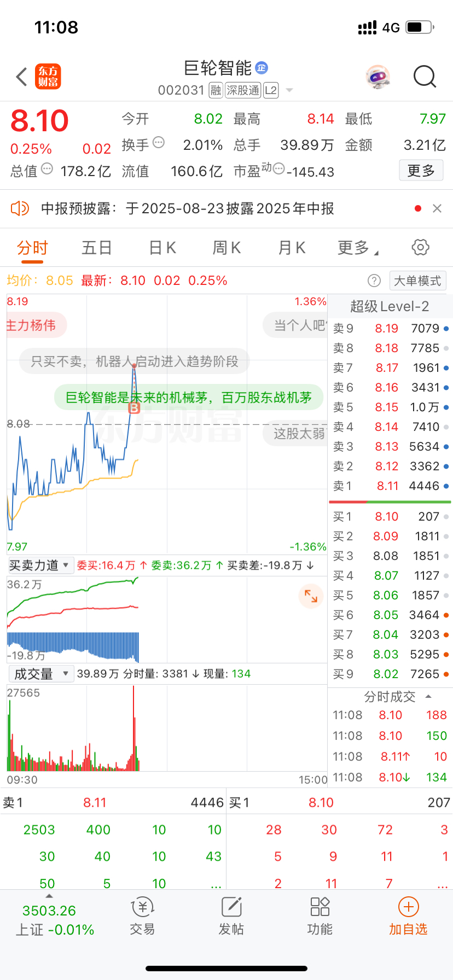Tap the blue enterprise badge beside 巨轮智能
This screenshot has width=453, height=980.
tap(262, 68)
